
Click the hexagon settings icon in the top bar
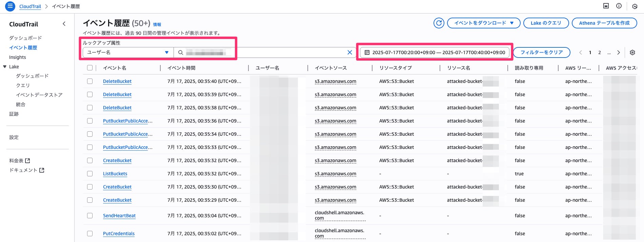coord(635,6)
